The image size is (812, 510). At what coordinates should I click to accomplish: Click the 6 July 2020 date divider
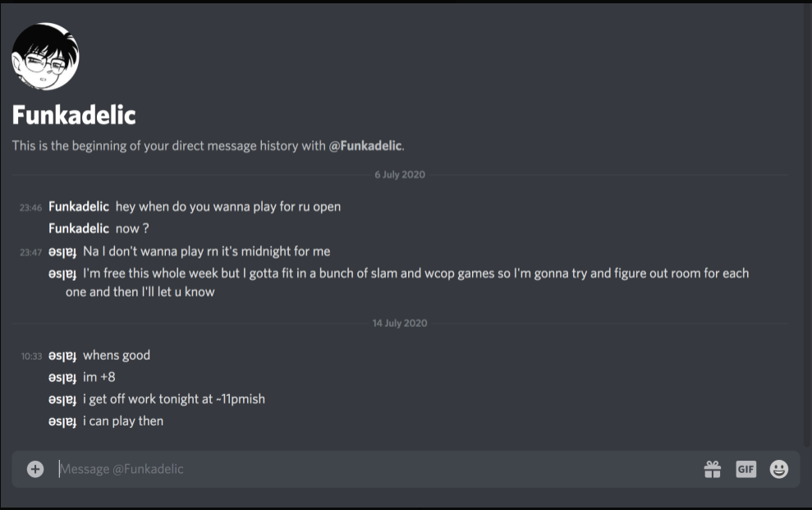[400, 174]
